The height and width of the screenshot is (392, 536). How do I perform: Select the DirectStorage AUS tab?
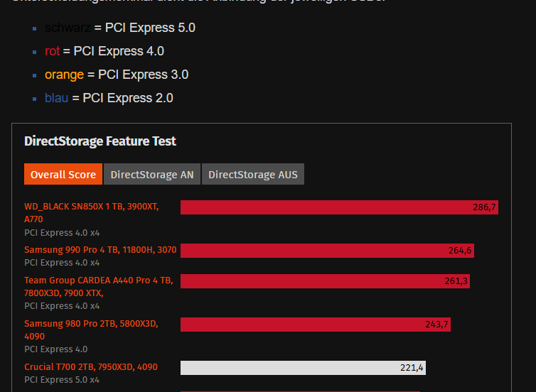(253, 175)
